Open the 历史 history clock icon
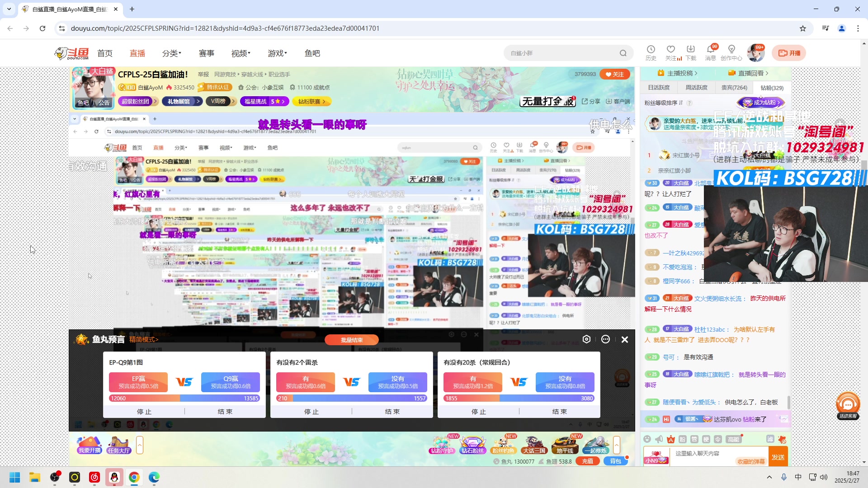This screenshot has height=488, width=868. tap(651, 50)
